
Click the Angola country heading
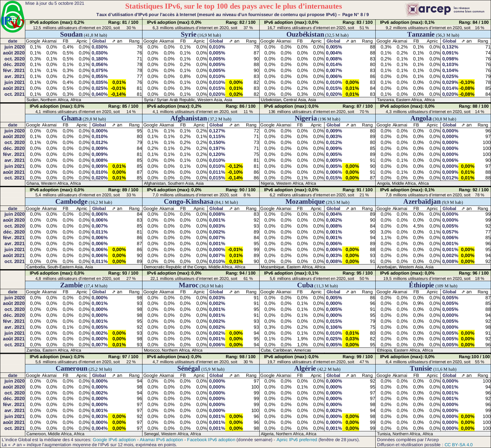[433, 118]
